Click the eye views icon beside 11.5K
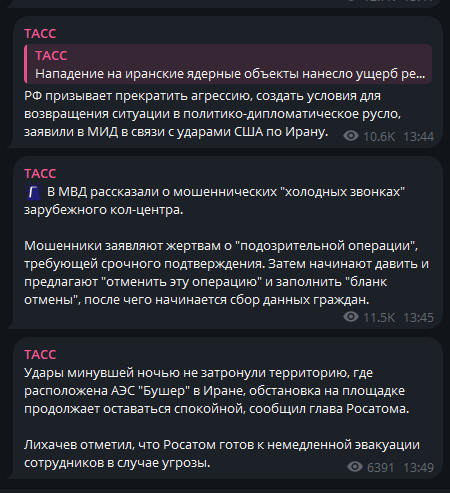The image size is (450, 493). pyautogui.click(x=351, y=317)
